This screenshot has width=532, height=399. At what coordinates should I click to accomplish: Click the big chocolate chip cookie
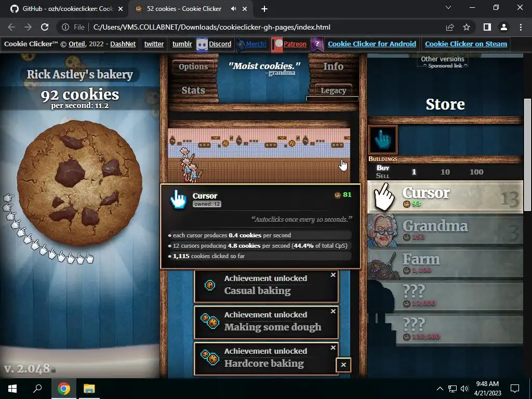tap(79, 183)
